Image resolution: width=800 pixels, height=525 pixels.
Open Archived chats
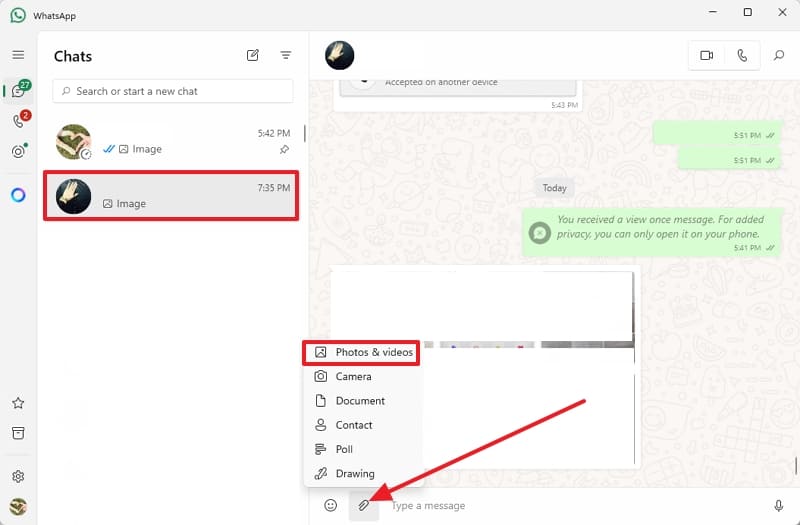[18, 433]
